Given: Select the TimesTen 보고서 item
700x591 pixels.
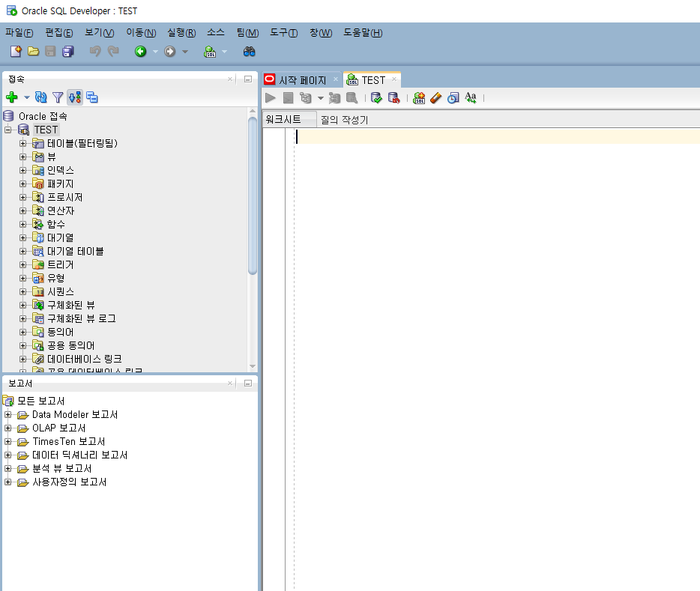Looking at the screenshot, I should [69, 442].
